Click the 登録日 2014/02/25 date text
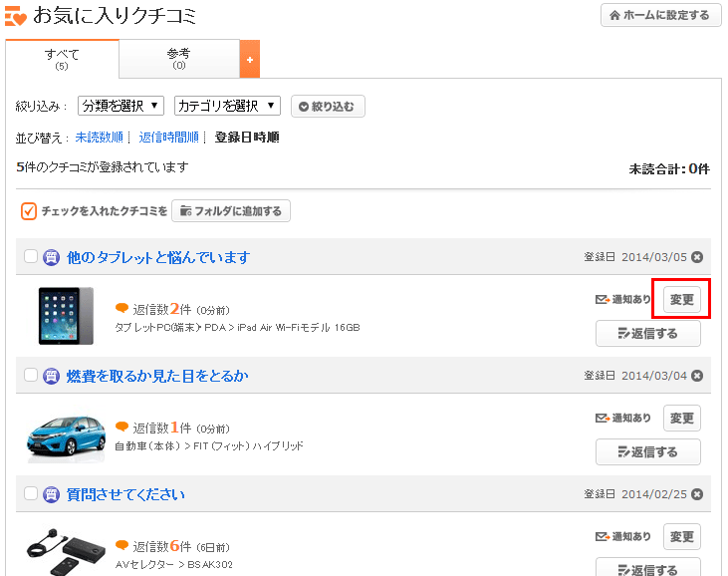 (x=635, y=493)
